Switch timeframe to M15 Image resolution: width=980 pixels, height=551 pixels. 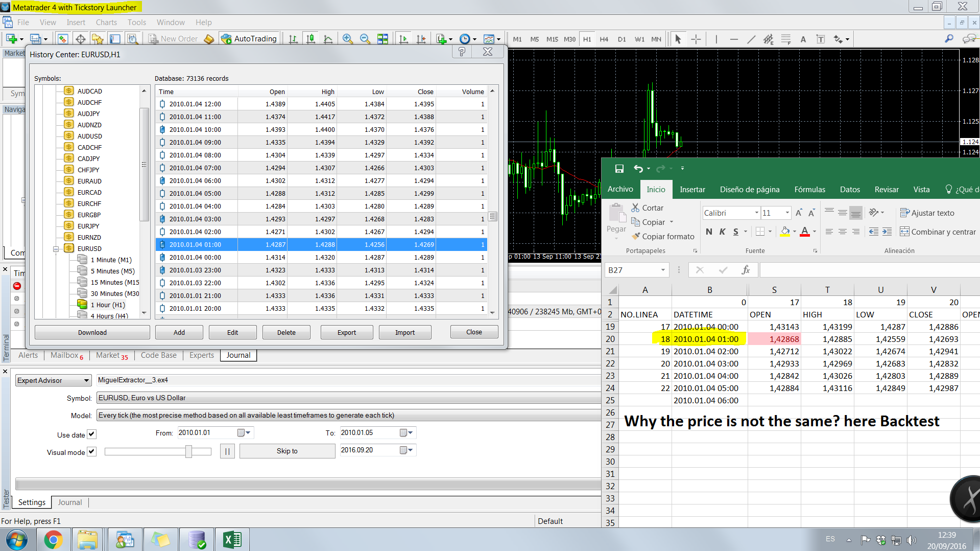pyautogui.click(x=552, y=39)
